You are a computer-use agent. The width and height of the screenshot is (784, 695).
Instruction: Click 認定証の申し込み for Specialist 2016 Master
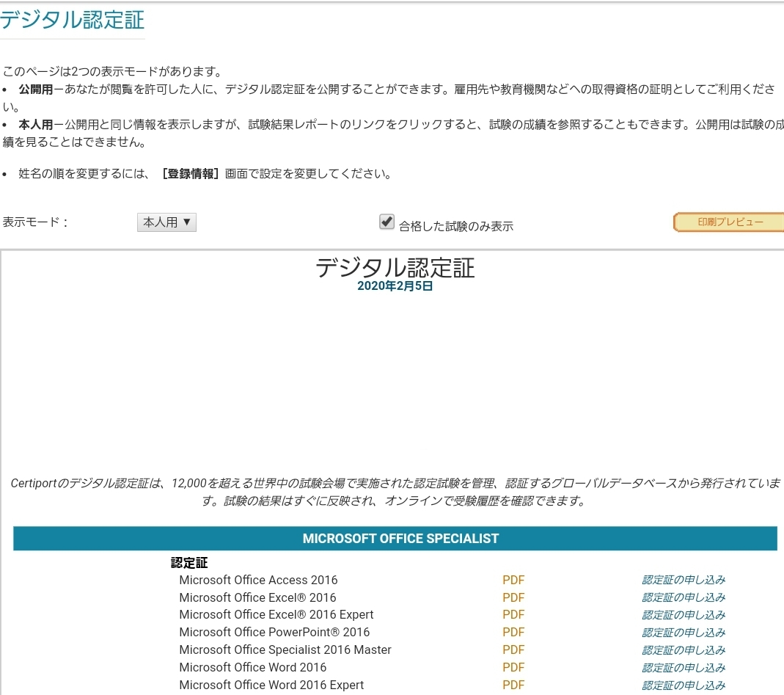pos(684,649)
